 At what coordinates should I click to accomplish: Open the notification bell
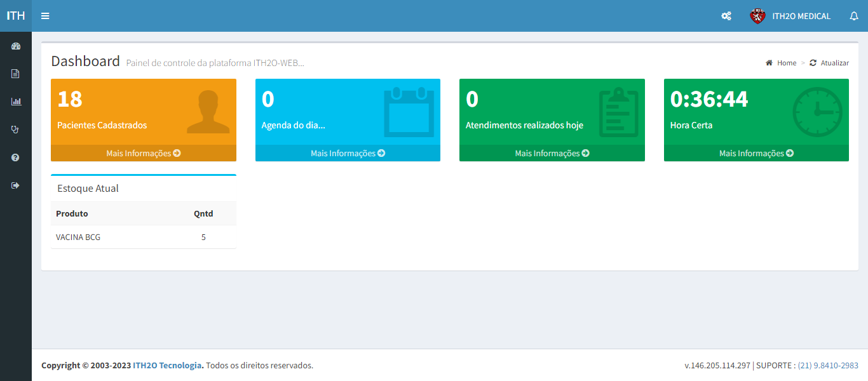point(854,16)
